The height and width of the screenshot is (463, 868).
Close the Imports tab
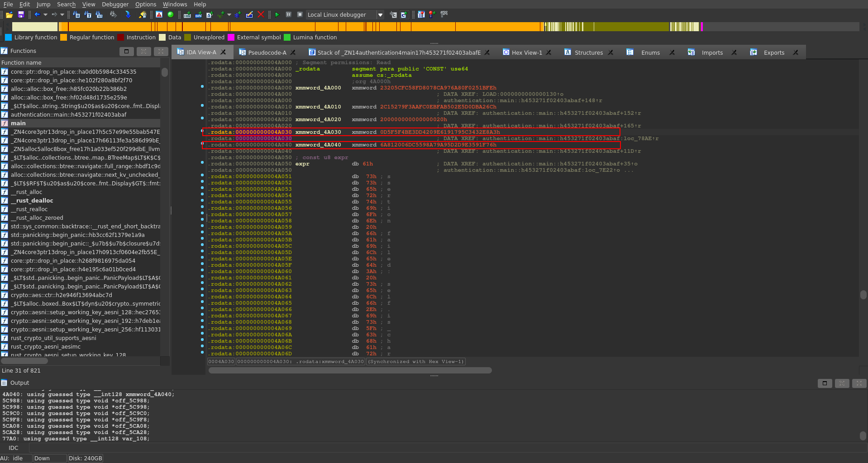click(734, 52)
